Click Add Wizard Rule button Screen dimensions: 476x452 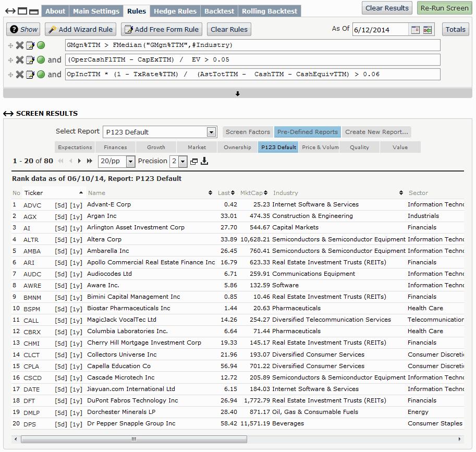(80, 29)
